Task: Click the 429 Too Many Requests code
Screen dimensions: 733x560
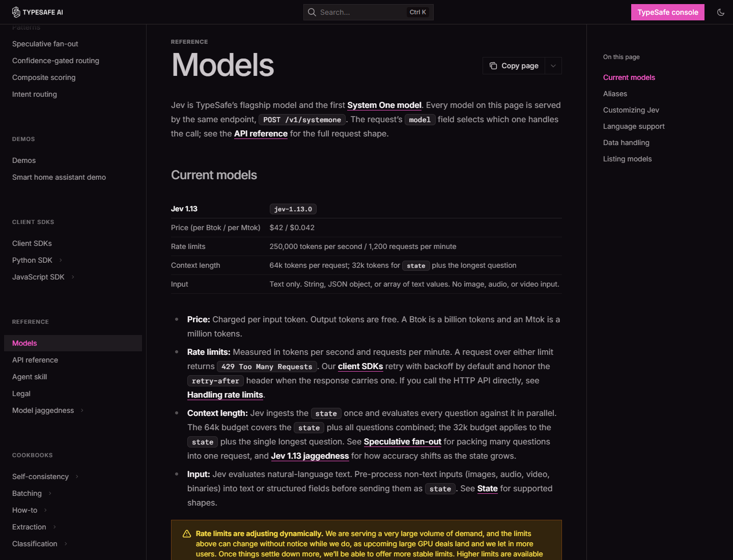Action: [x=267, y=367]
